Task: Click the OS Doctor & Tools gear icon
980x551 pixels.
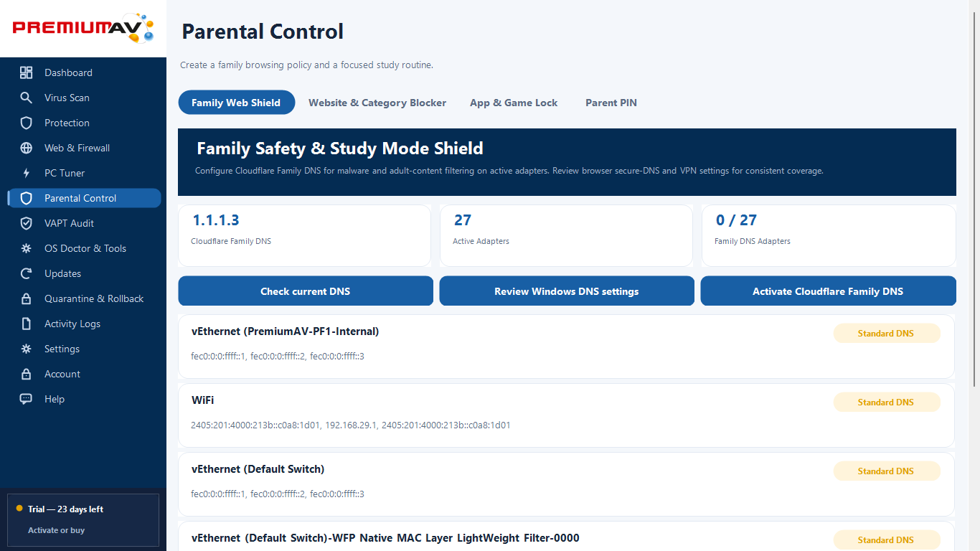Action: pos(27,248)
